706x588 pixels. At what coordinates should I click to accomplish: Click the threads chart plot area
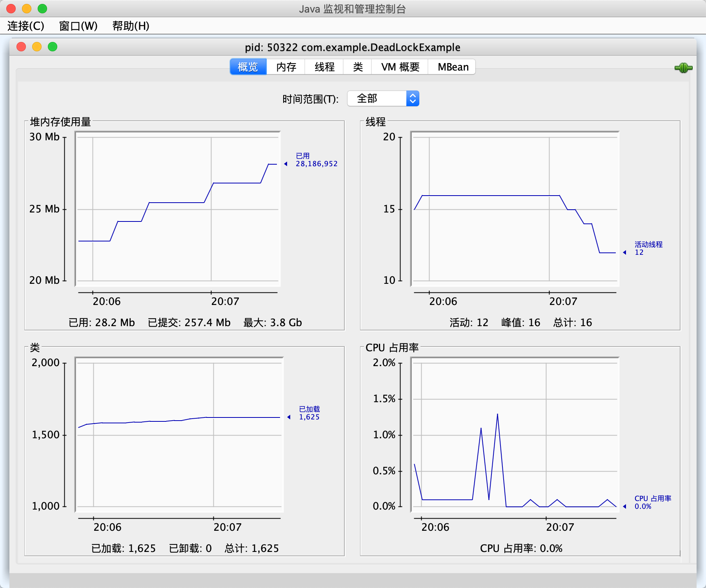(515, 209)
